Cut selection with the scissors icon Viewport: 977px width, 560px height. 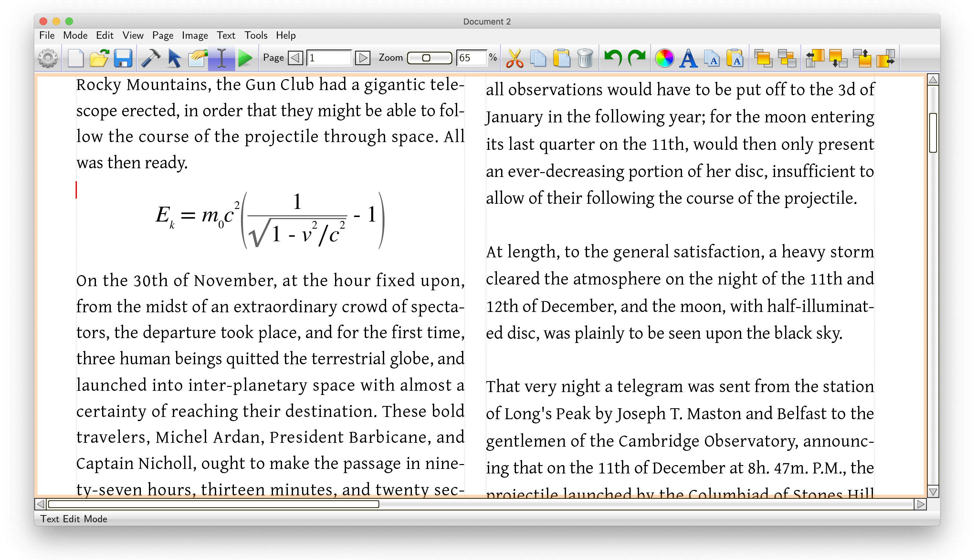(x=514, y=58)
